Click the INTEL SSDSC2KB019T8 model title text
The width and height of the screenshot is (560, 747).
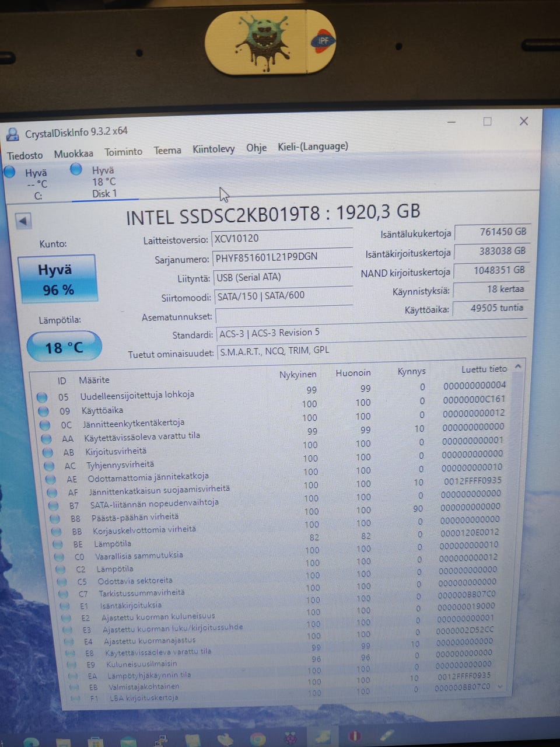[273, 214]
